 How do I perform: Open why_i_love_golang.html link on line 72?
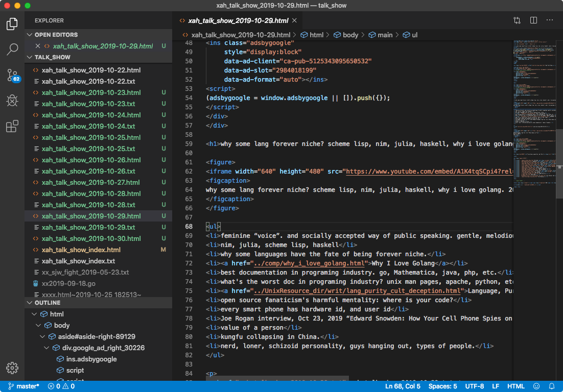(309, 263)
